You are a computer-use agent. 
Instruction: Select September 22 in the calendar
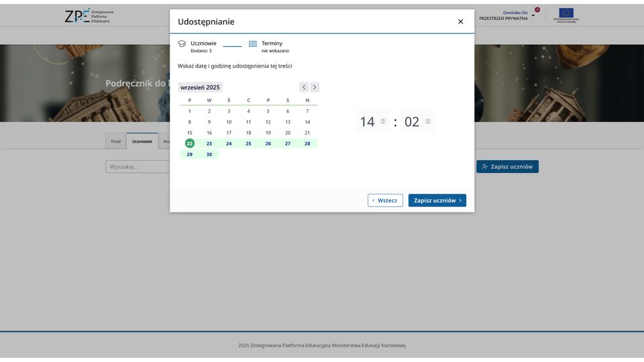point(190,143)
